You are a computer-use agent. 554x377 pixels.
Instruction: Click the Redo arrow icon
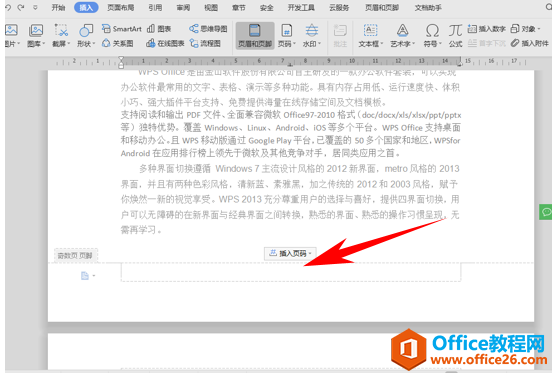21,7
